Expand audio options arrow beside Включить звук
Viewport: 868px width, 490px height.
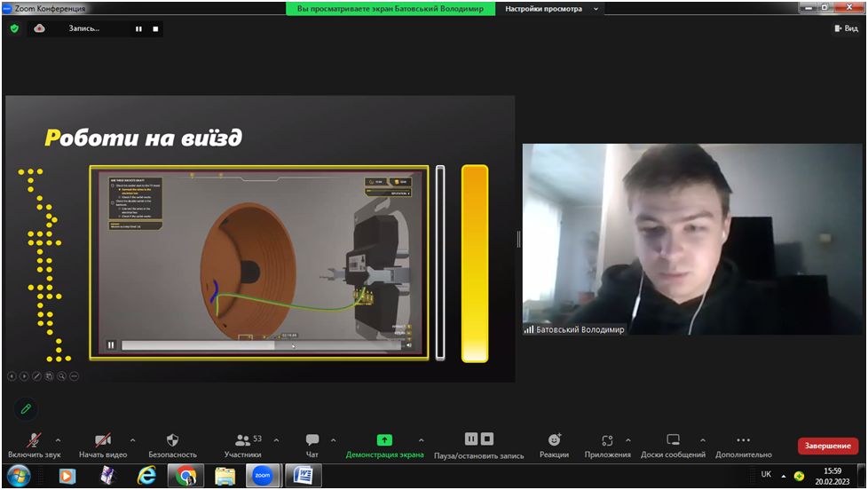click(x=58, y=440)
